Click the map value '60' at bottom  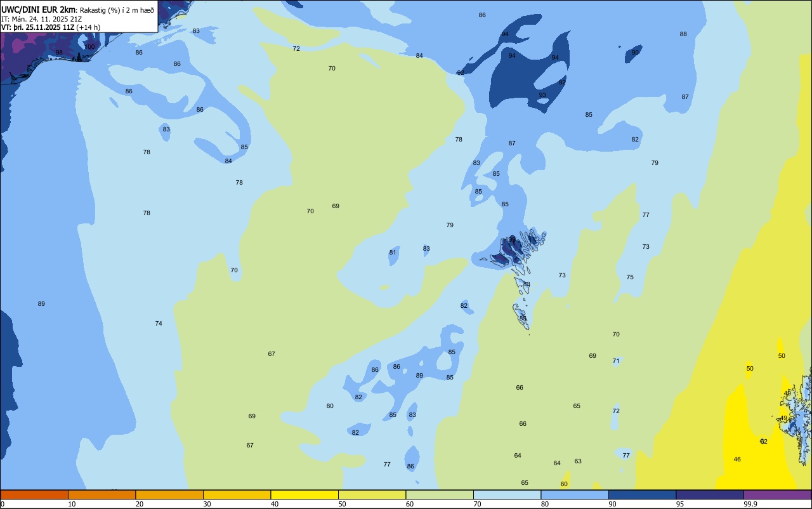pyautogui.click(x=564, y=484)
